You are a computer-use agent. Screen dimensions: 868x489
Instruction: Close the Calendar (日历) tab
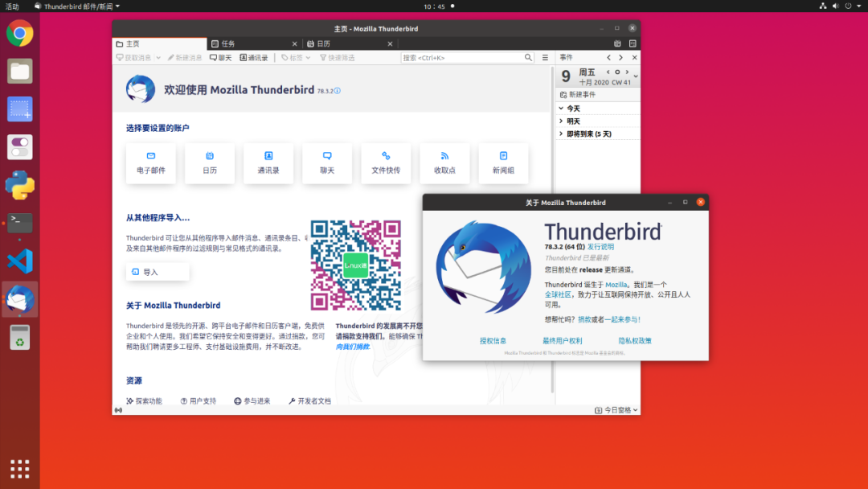click(x=391, y=43)
